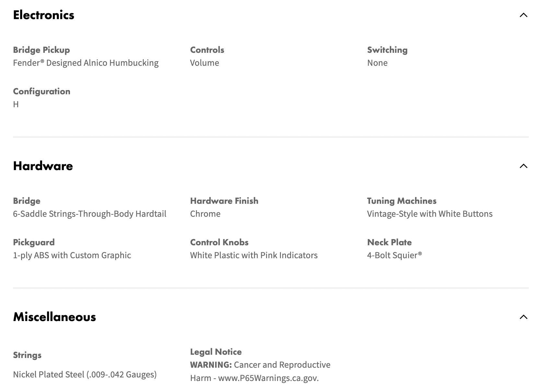Screen dimensions: 545x392
Task: Click 1-ply ABS with Custom Graphic
Action: (72, 255)
